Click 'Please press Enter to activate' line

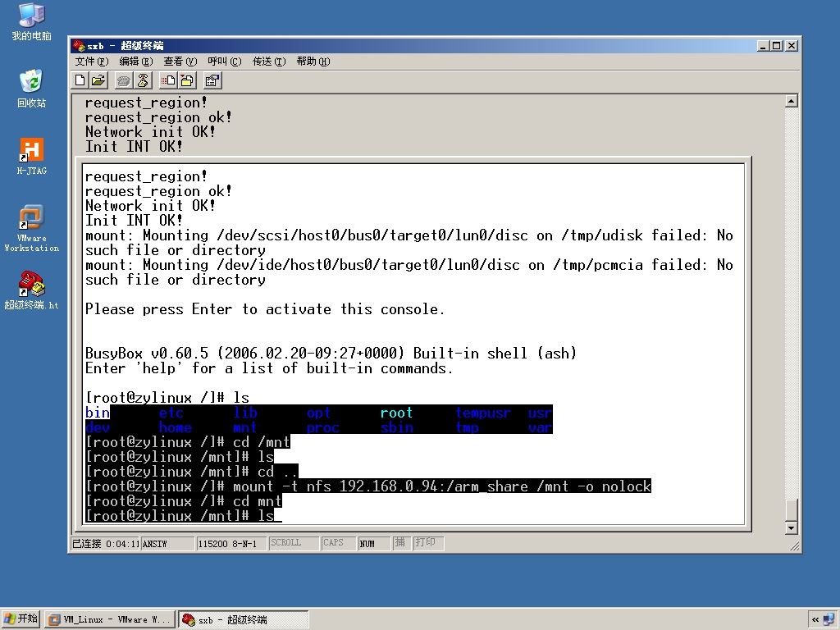coord(265,309)
